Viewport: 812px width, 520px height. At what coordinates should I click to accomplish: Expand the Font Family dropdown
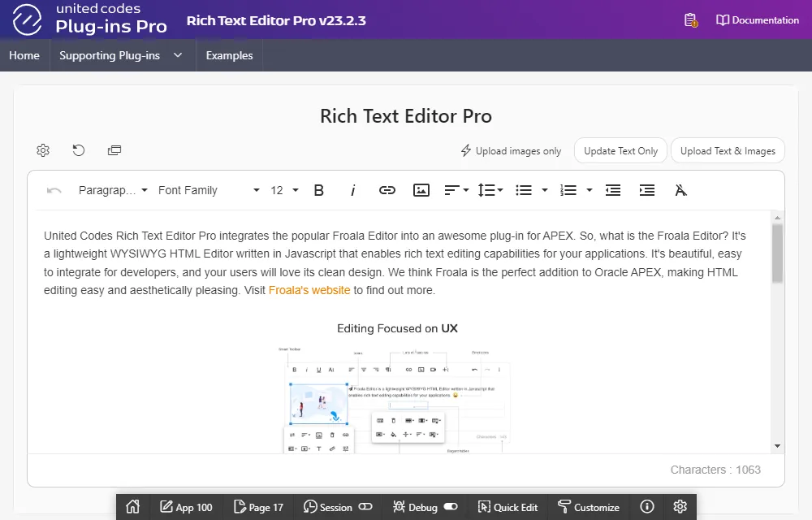point(209,190)
